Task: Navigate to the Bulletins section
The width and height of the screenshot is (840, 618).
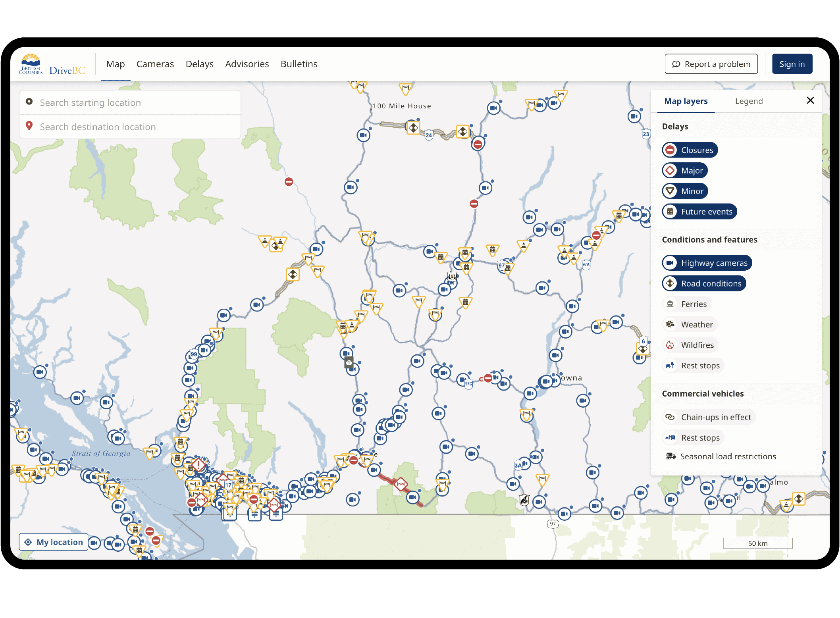Action: pyautogui.click(x=299, y=64)
